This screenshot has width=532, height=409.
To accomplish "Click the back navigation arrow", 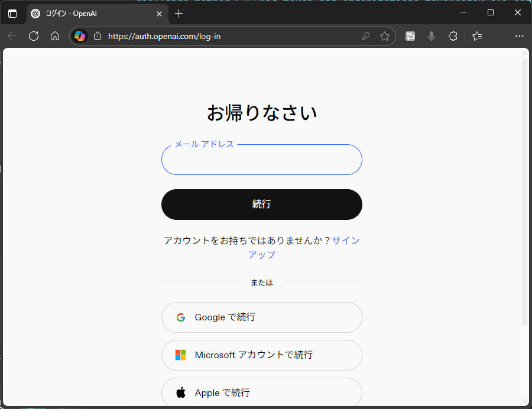I will tap(12, 36).
